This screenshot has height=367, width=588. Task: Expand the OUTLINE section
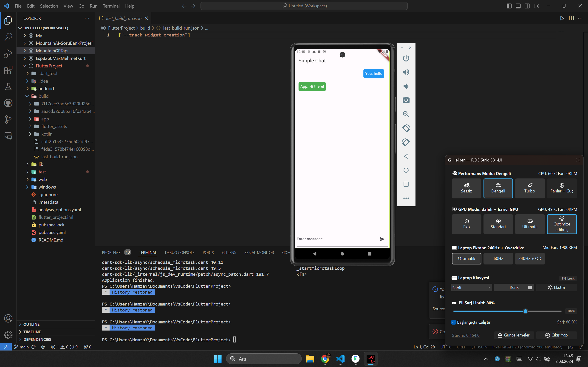click(x=31, y=324)
